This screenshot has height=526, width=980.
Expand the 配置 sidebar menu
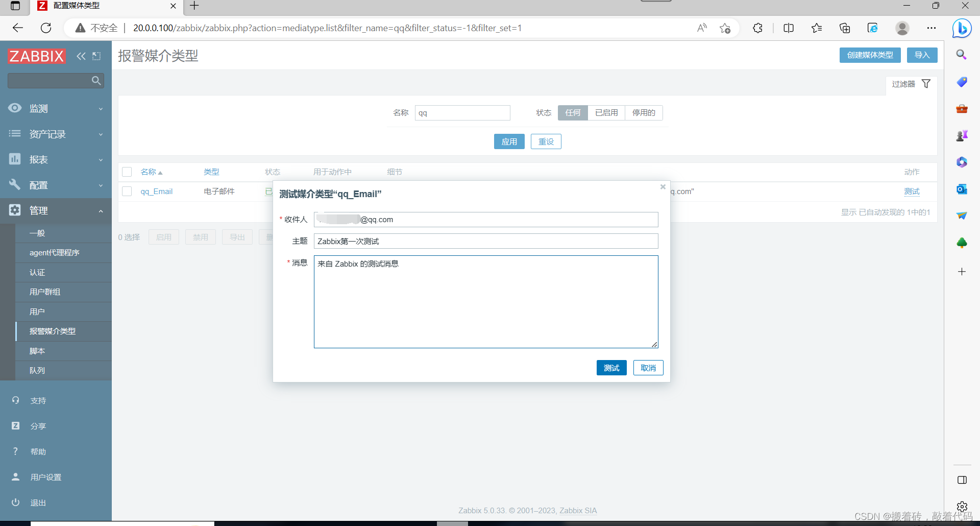(56, 185)
